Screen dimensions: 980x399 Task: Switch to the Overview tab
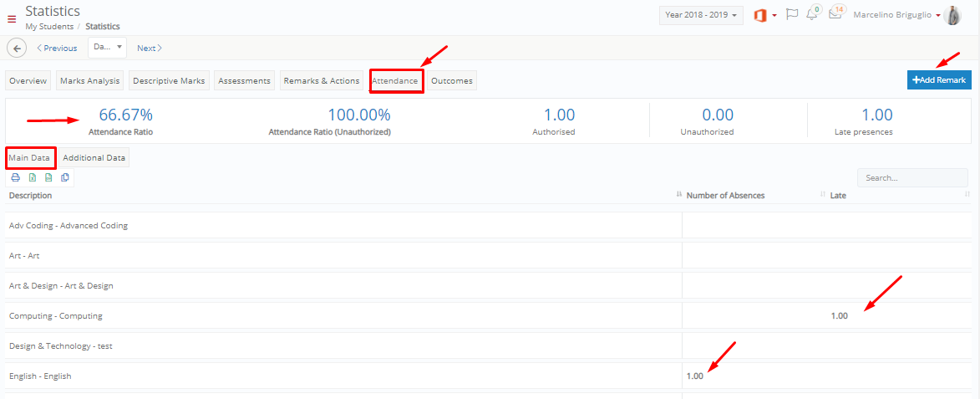point(28,80)
